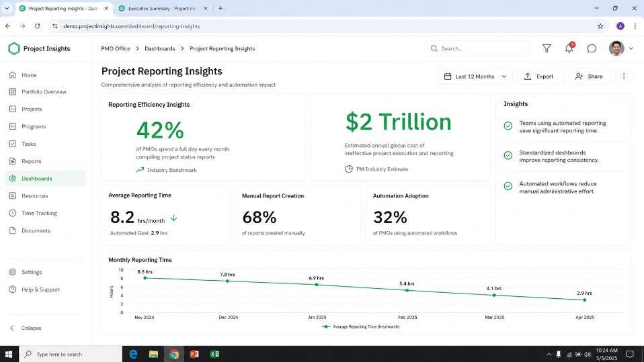Click the browser address bar URL

(132, 26)
